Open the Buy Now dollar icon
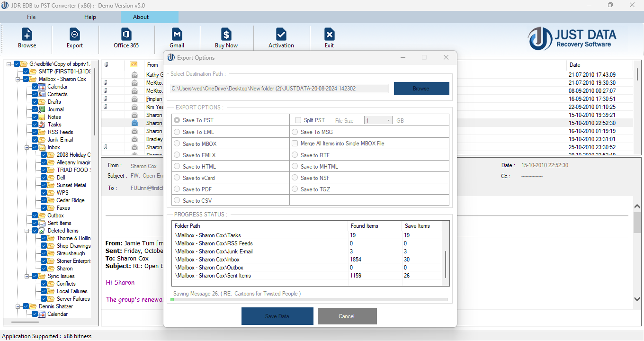644x341 pixels. click(x=226, y=35)
